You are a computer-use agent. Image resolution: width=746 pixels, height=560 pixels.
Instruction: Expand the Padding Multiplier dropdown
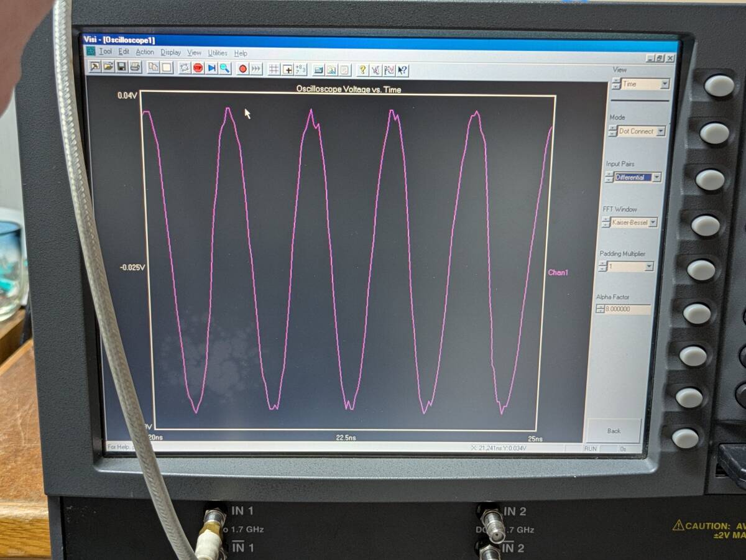coord(649,267)
